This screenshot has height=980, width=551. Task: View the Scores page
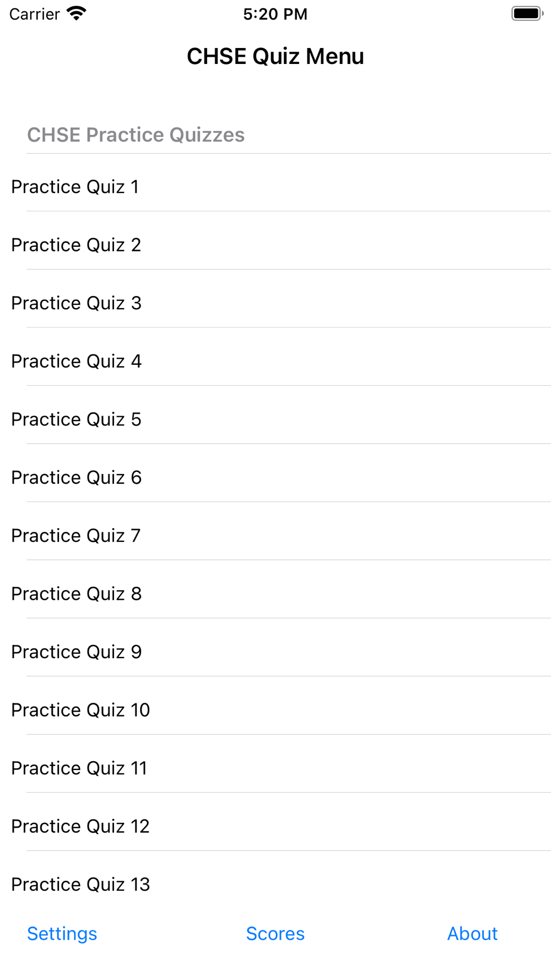(275, 934)
